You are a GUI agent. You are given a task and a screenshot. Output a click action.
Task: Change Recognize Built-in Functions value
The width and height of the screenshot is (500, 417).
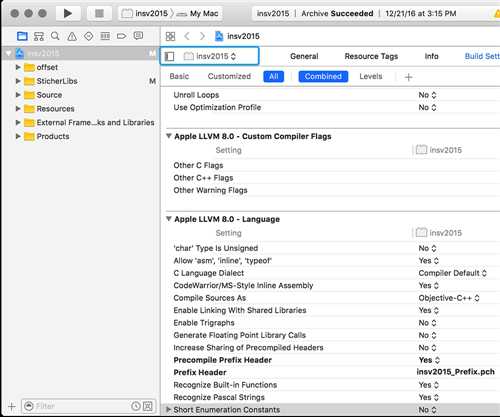click(x=429, y=385)
